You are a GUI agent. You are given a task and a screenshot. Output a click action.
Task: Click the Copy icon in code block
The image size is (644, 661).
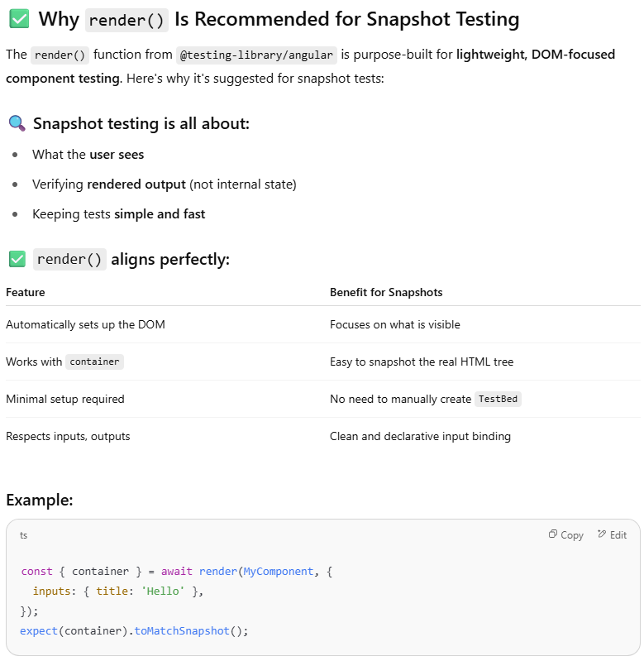[x=552, y=534]
